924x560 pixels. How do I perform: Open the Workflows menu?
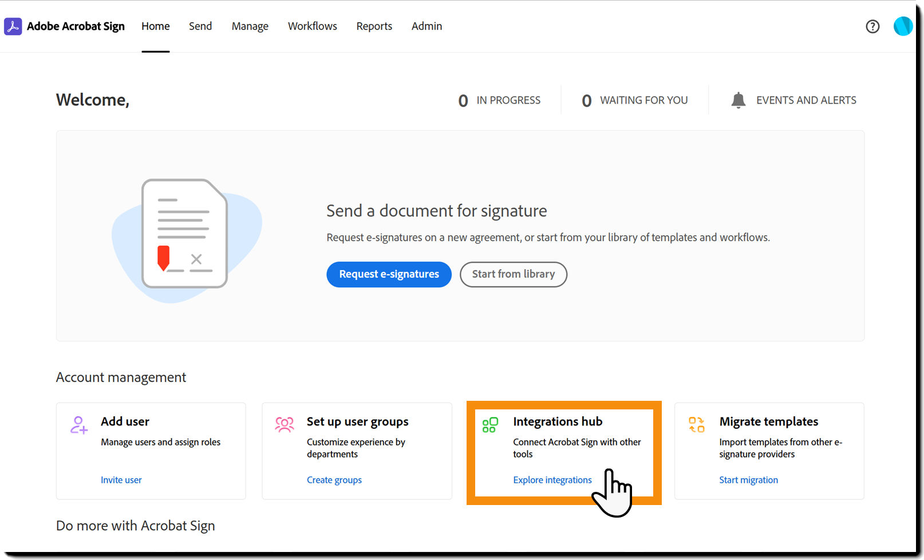pos(312,26)
